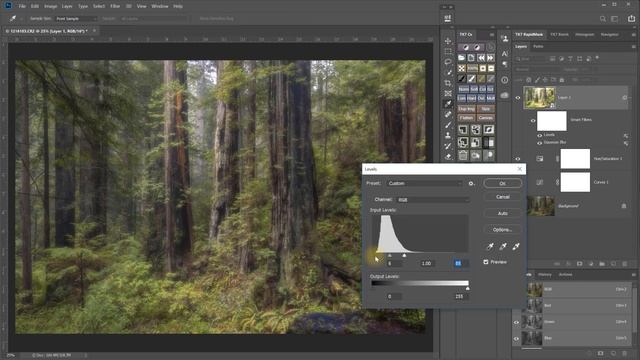Image resolution: width=640 pixels, height=360 pixels.
Task: Select the Healing Brush tool
Action: (x=448, y=114)
